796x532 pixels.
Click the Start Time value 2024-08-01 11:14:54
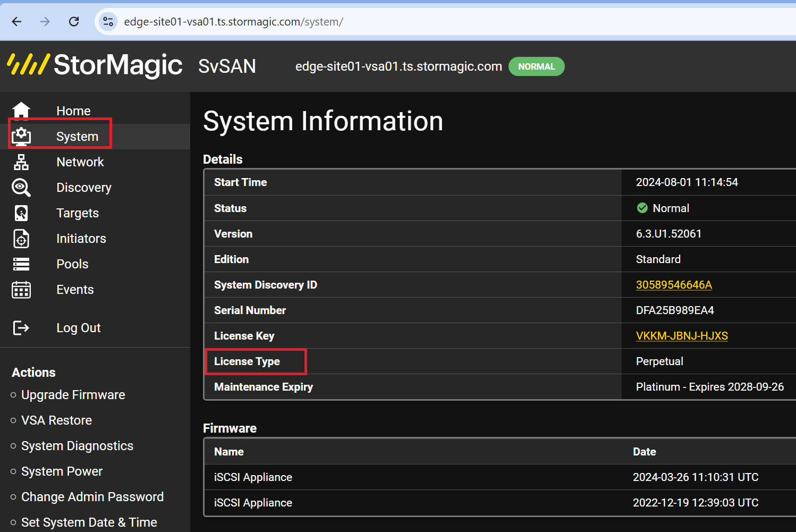(687, 182)
